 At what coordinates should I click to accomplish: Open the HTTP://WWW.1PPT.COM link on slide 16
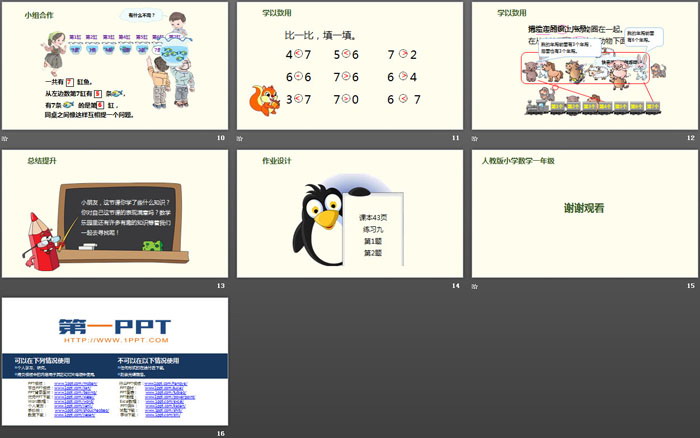tap(114, 341)
